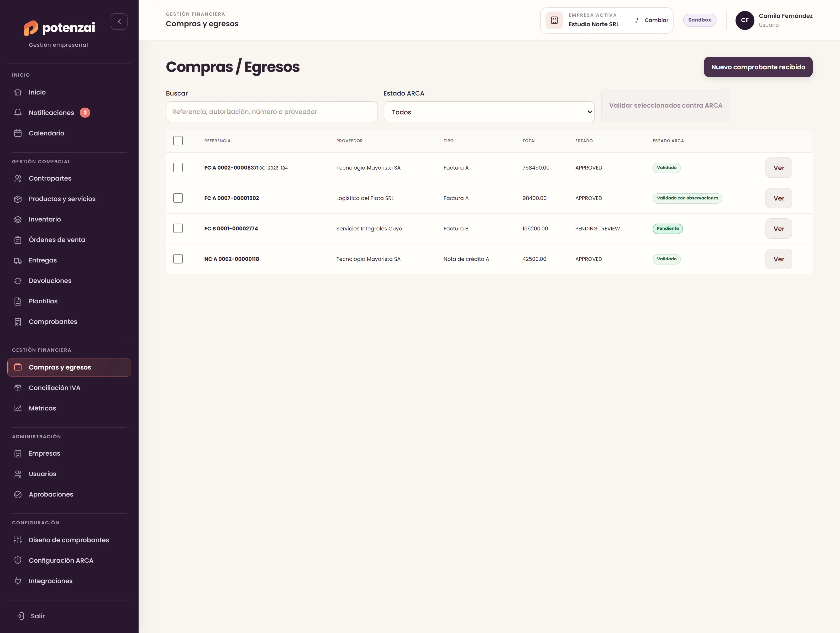Click the Inventario layers icon
The image size is (840, 633).
coord(18,219)
